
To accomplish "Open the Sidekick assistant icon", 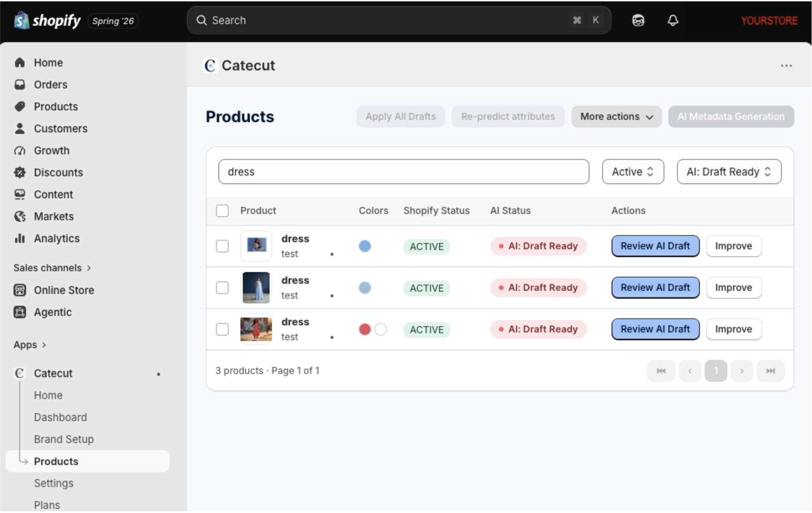I will tap(638, 20).
